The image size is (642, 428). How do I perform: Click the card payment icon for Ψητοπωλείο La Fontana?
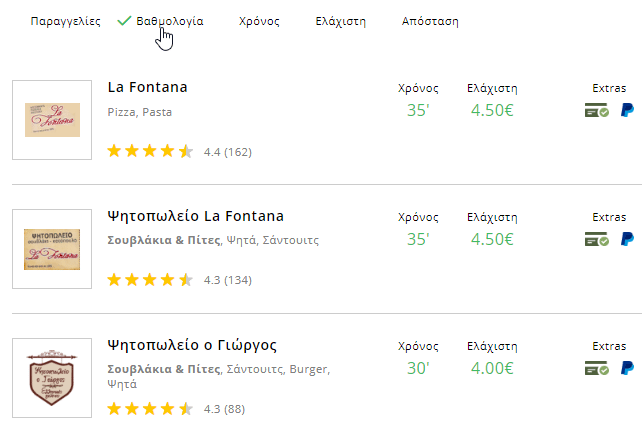tap(597, 239)
